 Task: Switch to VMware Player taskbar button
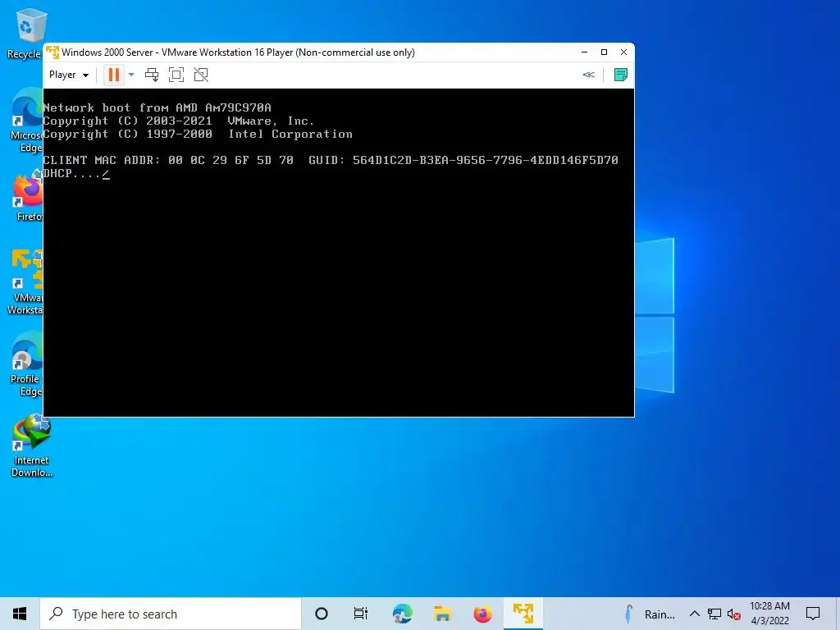point(523,614)
